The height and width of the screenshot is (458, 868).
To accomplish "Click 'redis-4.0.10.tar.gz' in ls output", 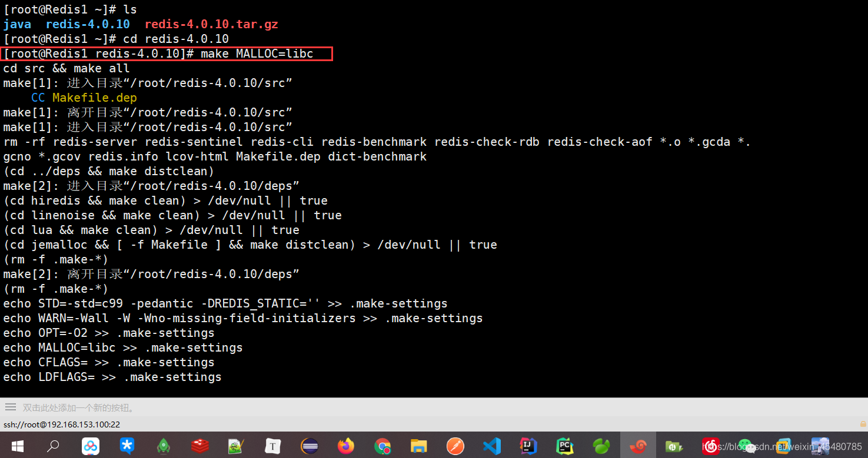I will coord(211,25).
